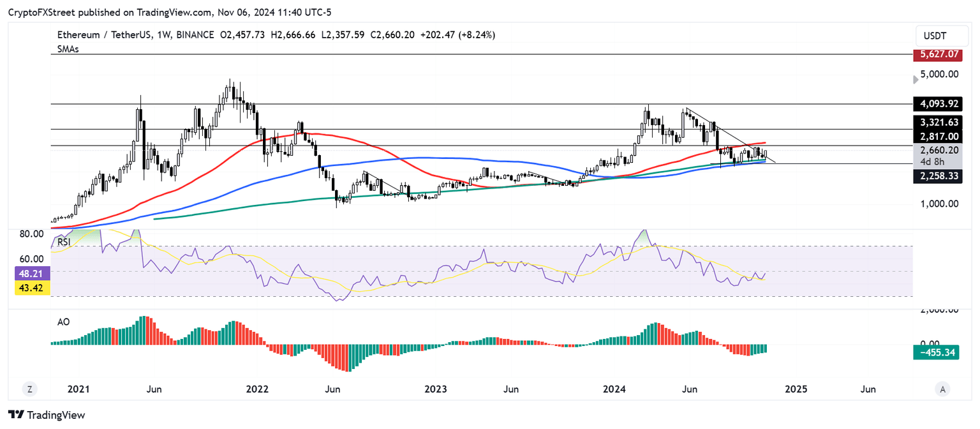Click the 2023 label on time axis

coord(435,389)
